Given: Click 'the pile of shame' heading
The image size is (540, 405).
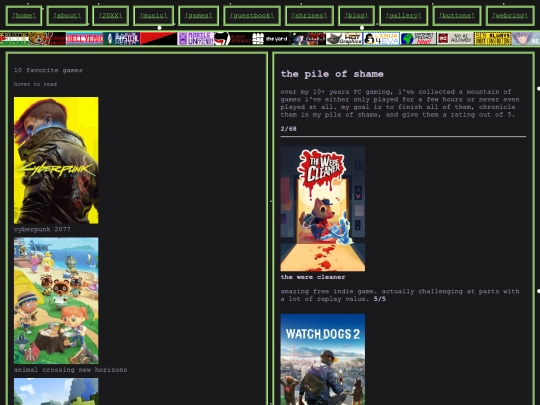Looking at the screenshot, I should click(332, 74).
